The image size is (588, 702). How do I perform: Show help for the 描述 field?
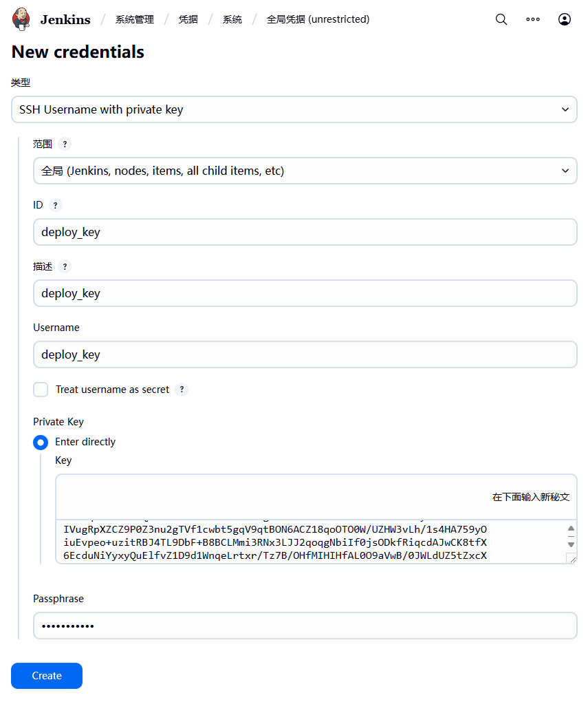coord(65,266)
